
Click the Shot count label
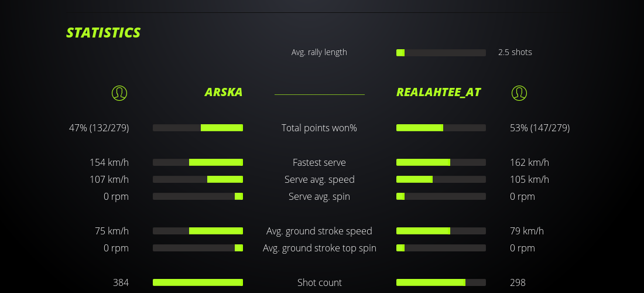click(319, 282)
